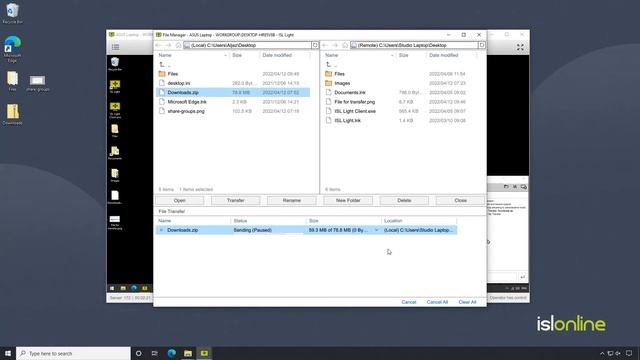Click the Windows Start button
This screenshot has width=640, height=360.
coord(8,353)
